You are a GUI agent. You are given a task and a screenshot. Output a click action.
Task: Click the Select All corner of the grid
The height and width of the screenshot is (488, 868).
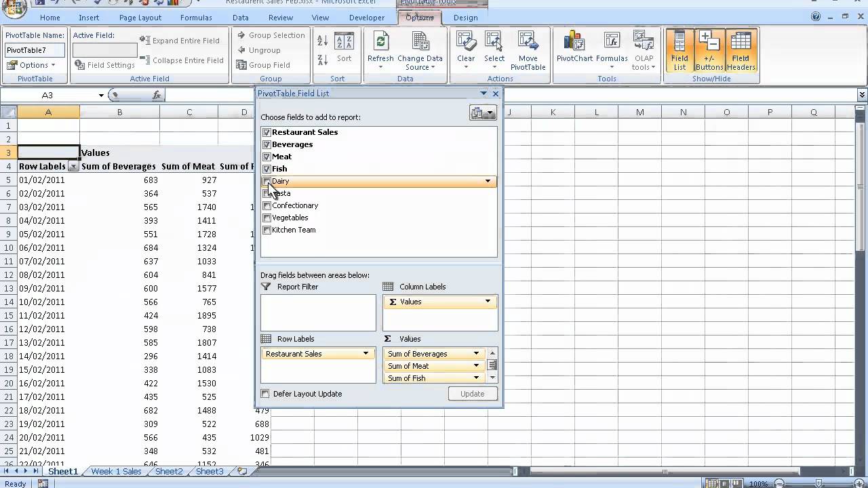point(9,113)
